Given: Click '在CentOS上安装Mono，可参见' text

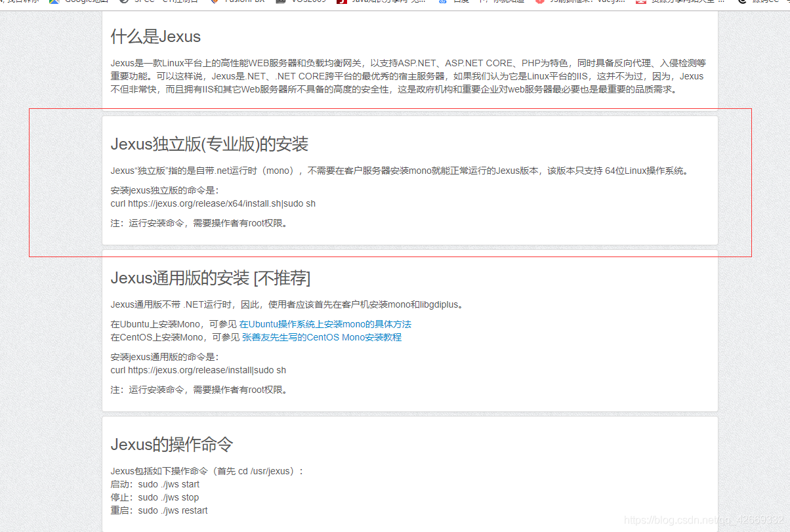Looking at the screenshot, I should pyautogui.click(x=175, y=337).
